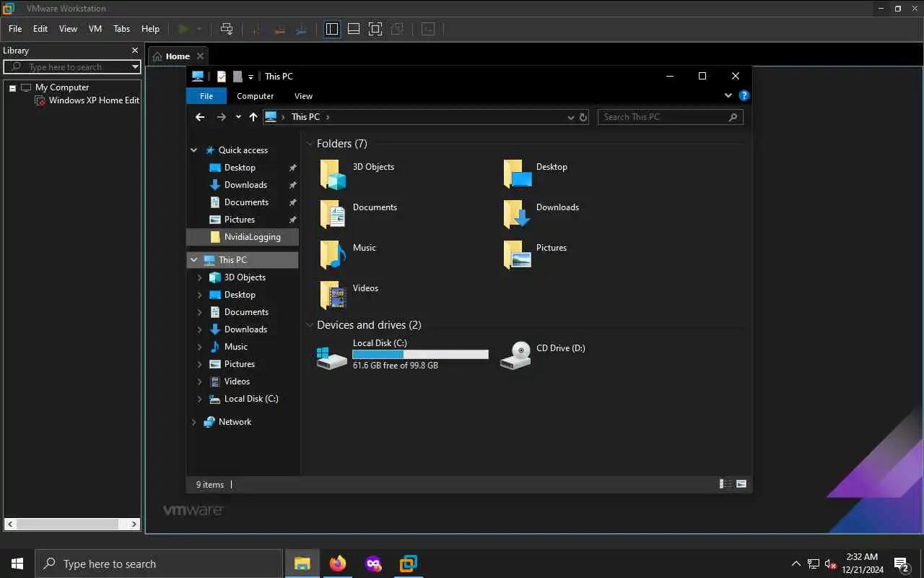Expand 3D Objects in navigation pane
924x578 pixels.
point(200,277)
